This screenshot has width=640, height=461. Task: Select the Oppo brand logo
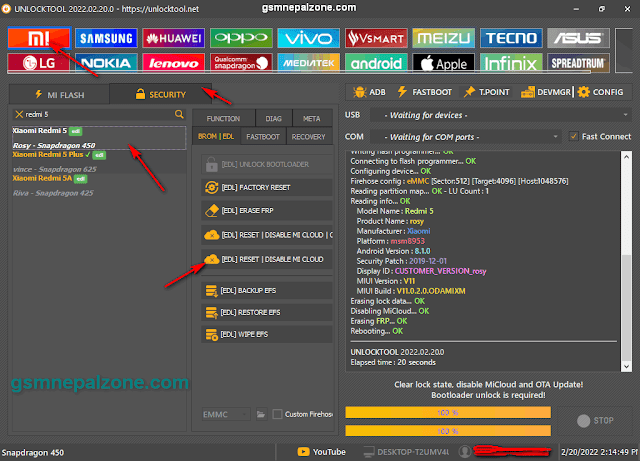tap(241, 38)
